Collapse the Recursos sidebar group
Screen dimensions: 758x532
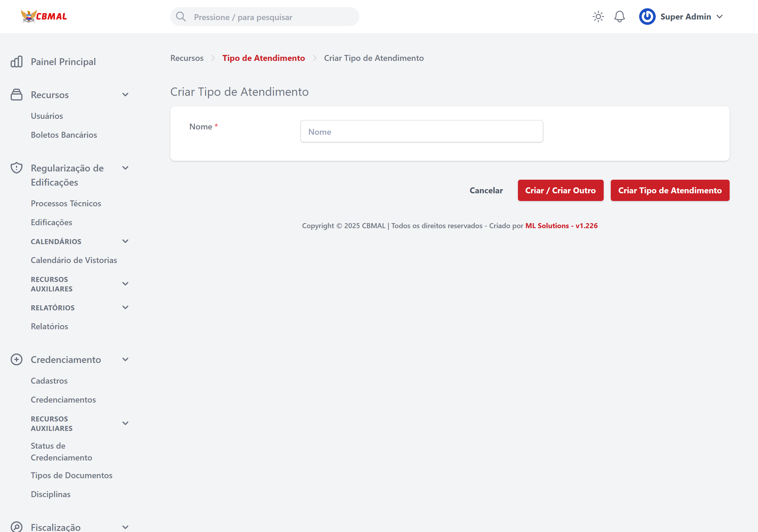pyautogui.click(x=125, y=95)
